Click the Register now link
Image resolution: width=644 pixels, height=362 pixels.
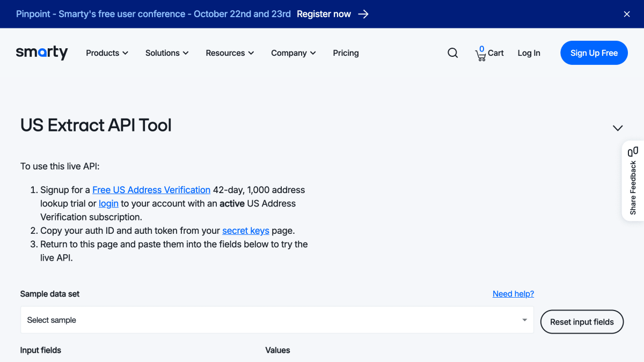tap(324, 14)
